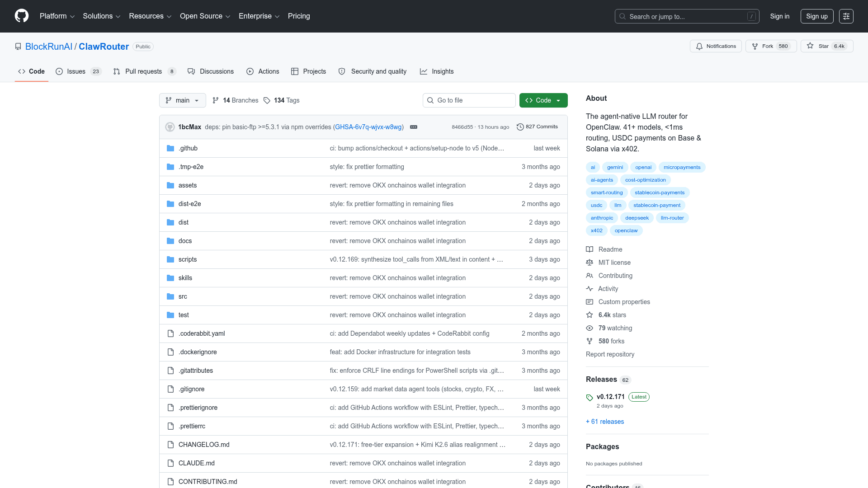
Task: Open the src folder icon
Action: point(170,296)
